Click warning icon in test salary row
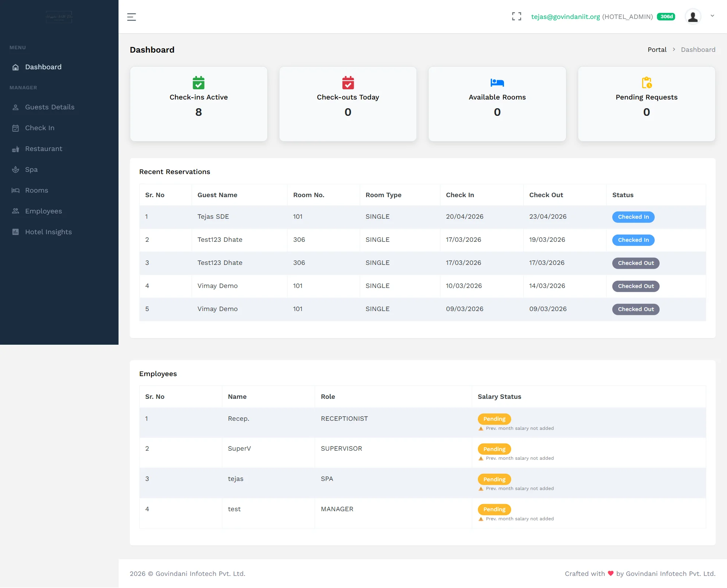Viewport: 727px width, 588px height. 481,519
